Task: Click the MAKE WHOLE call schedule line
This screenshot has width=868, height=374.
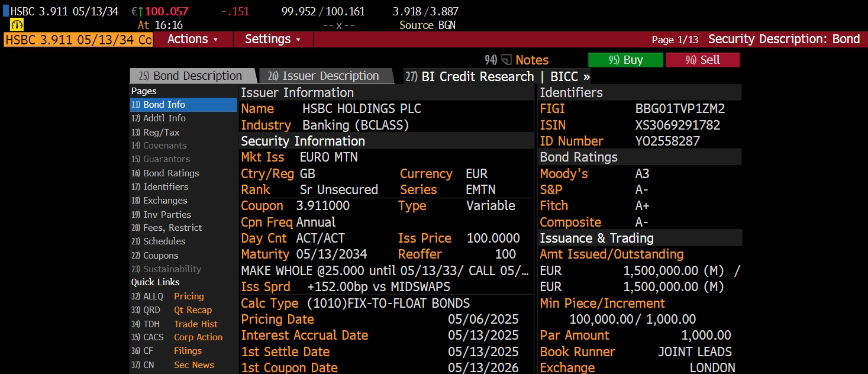Action: point(385,271)
